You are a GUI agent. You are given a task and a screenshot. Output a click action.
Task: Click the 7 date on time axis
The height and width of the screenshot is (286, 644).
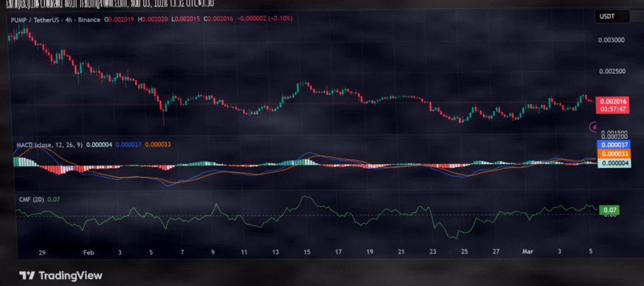182,252
